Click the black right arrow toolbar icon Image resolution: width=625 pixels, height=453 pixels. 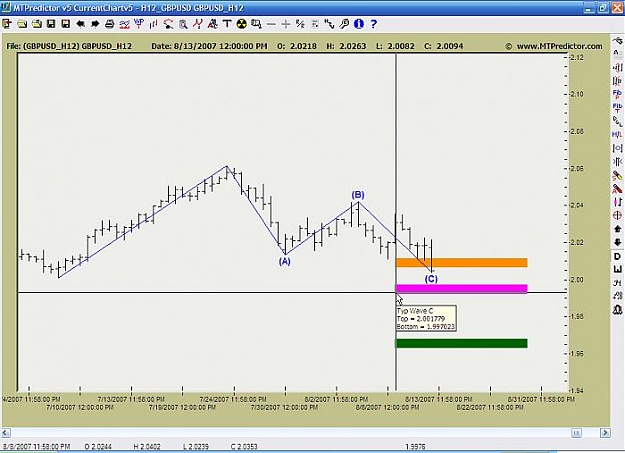(x=95, y=24)
